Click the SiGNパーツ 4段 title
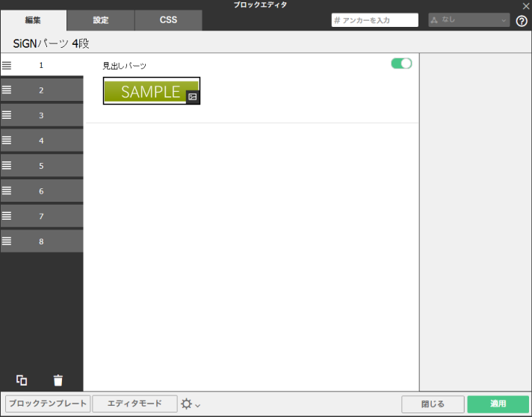 [51, 43]
